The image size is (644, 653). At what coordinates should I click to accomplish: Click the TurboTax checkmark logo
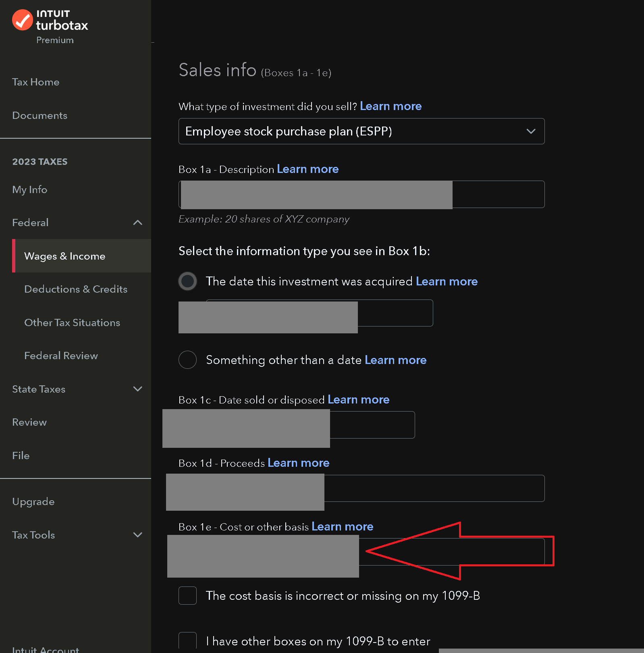pyautogui.click(x=22, y=20)
